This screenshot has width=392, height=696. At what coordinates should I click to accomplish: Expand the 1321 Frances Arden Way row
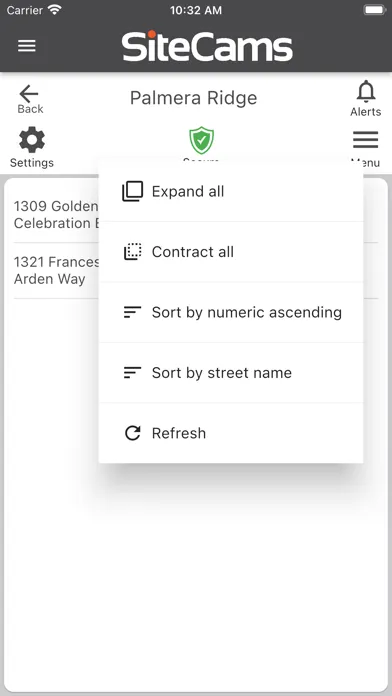[x=56, y=270]
